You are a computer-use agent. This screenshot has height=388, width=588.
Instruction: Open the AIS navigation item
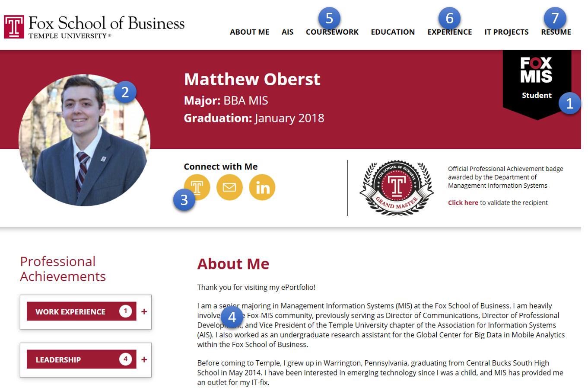tap(287, 32)
